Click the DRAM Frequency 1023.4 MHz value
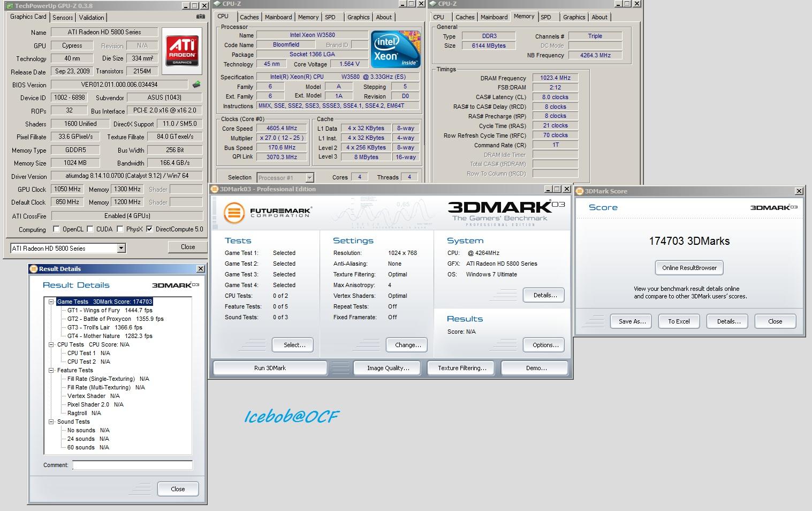This screenshot has width=812, height=511. tap(555, 78)
